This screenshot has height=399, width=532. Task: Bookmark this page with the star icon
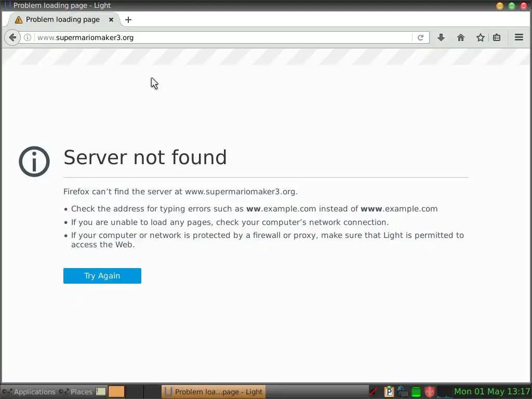[480, 37]
